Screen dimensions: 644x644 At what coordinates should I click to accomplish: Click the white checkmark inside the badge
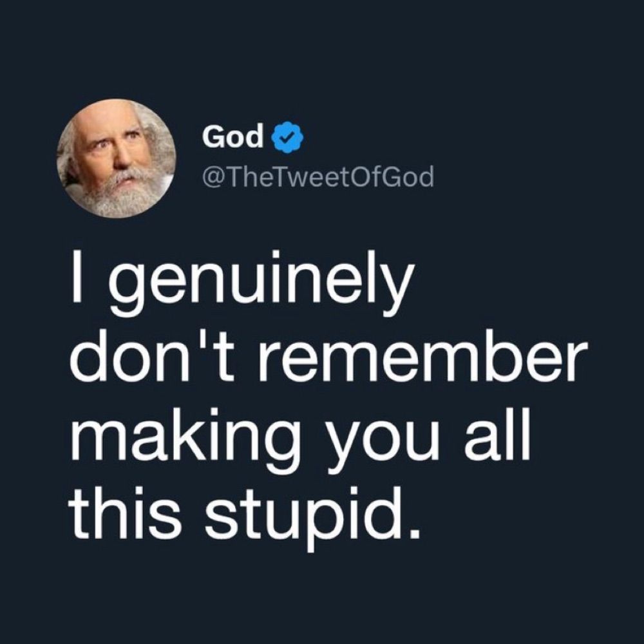pyautogui.click(x=289, y=137)
